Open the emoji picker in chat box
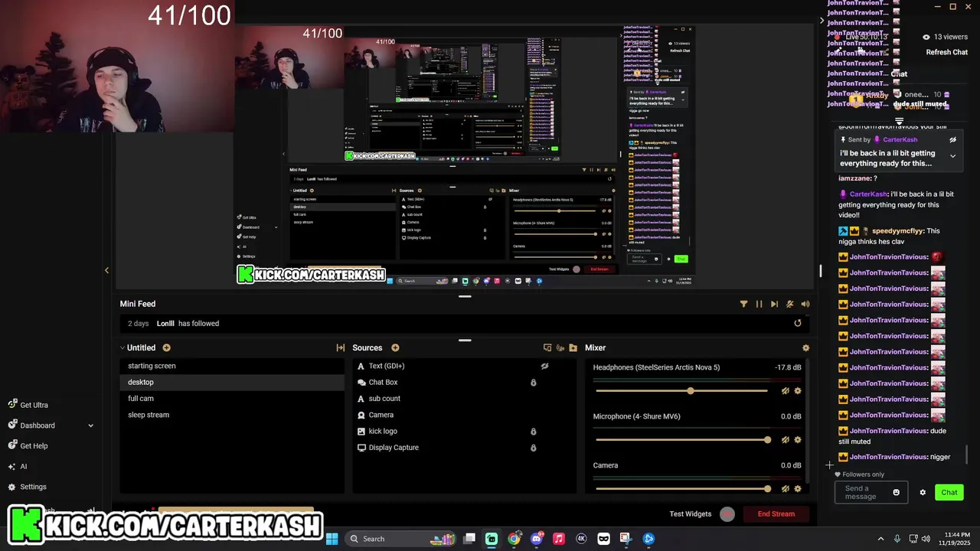980x551 pixels. pos(897,492)
